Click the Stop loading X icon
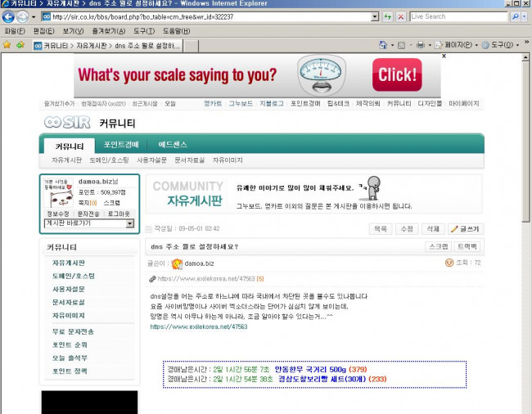 point(399,16)
